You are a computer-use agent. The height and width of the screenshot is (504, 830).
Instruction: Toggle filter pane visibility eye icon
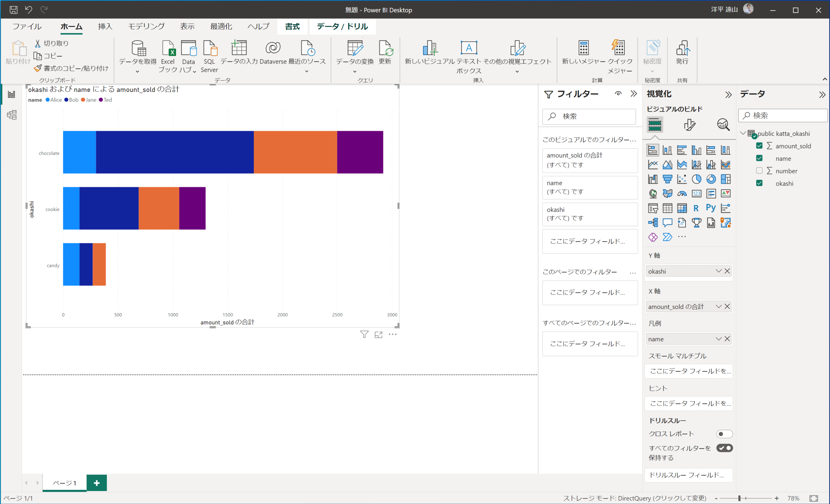[x=618, y=94]
